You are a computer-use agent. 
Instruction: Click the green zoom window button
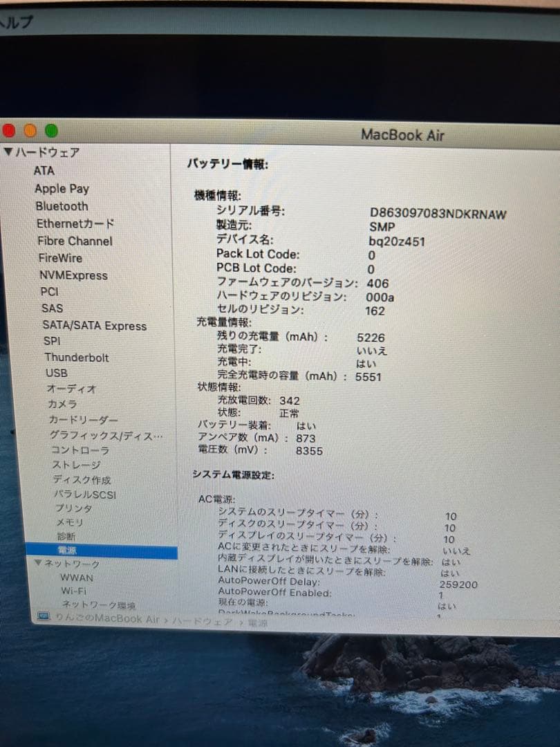(51, 131)
